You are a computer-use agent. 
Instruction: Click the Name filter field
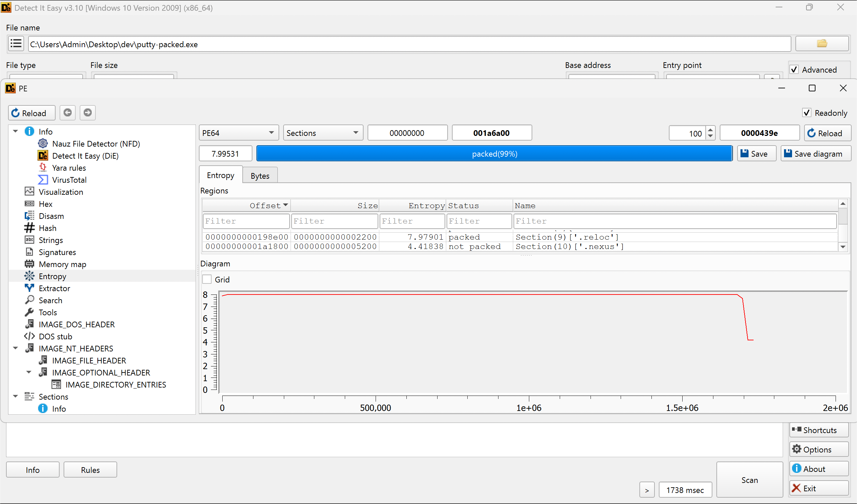click(675, 221)
